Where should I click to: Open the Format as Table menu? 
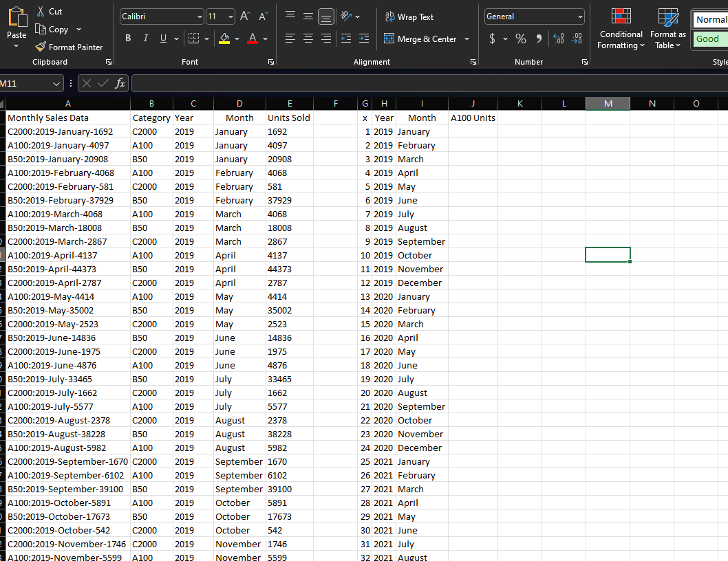click(667, 29)
